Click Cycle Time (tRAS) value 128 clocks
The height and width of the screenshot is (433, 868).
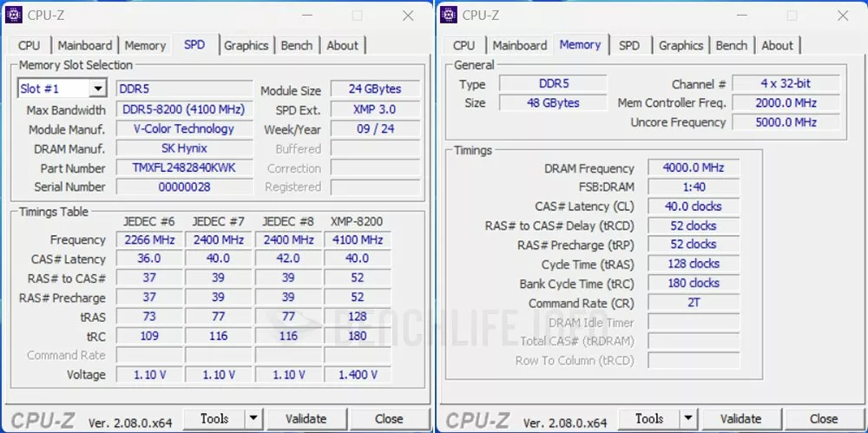(693, 264)
